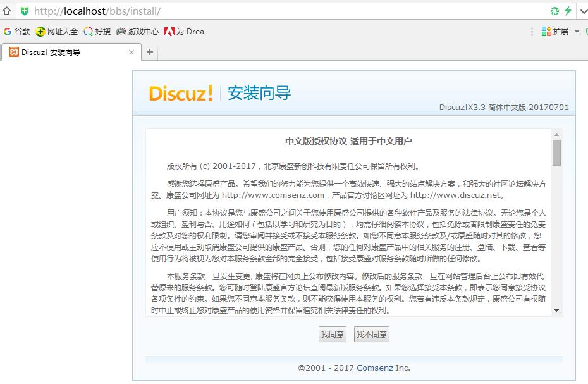The height and width of the screenshot is (384, 588).
Task: Open the chevron dropdown at top right
Action: point(583,11)
